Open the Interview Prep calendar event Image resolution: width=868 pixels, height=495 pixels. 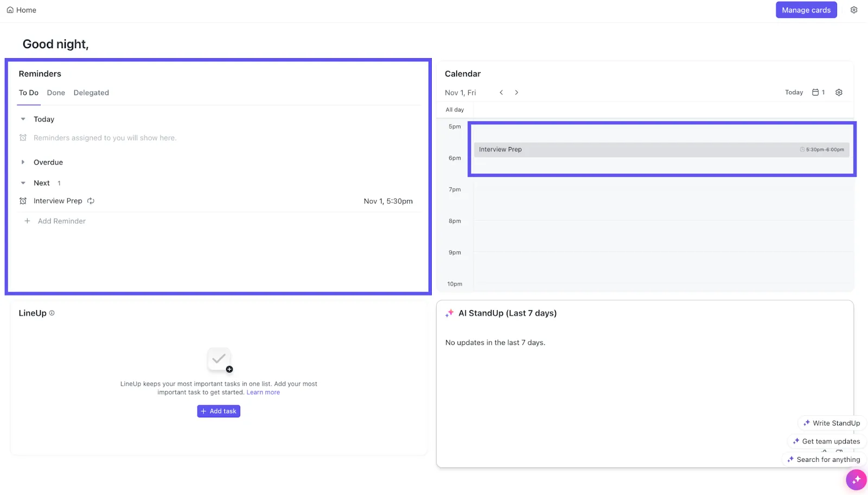(x=661, y=150)
